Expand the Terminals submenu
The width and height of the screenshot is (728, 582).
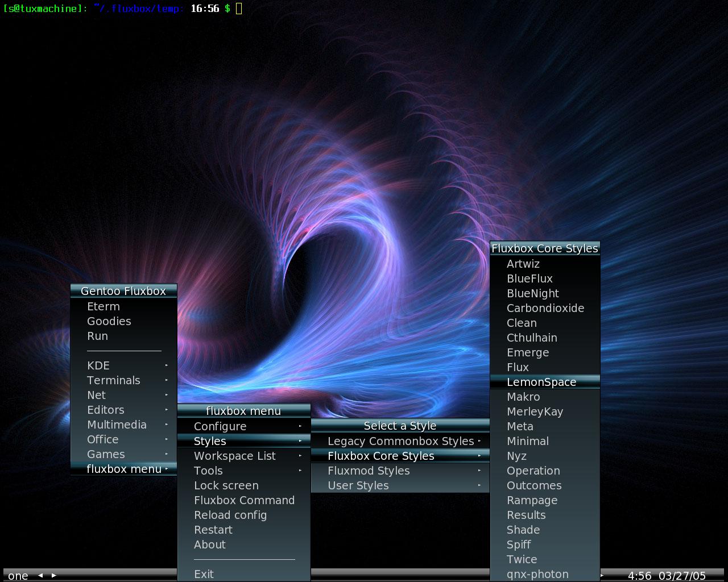point(124,380)
